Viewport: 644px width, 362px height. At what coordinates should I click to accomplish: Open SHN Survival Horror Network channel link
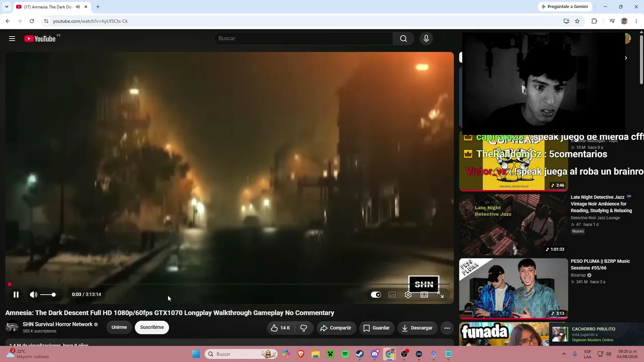[57, 324]
